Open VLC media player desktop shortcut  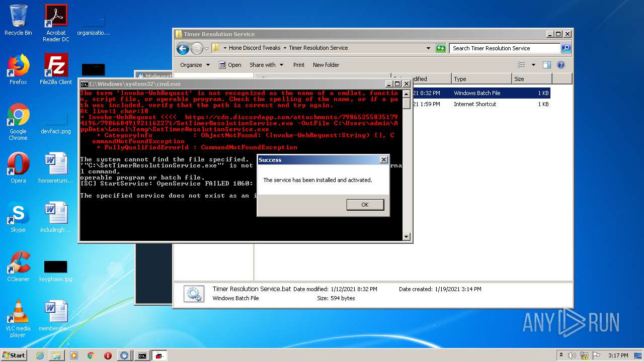pos(18,319)
